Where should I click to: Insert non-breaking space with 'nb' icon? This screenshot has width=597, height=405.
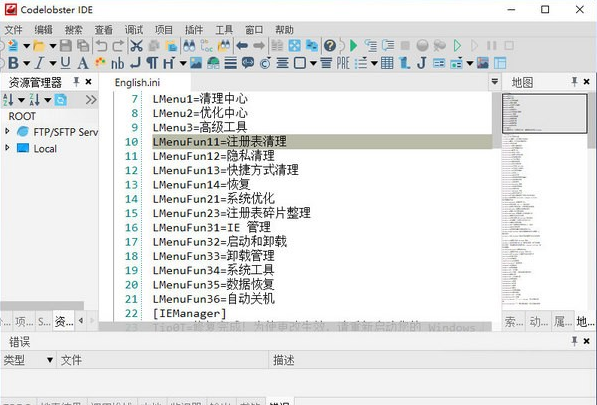[x=118, y=63]
